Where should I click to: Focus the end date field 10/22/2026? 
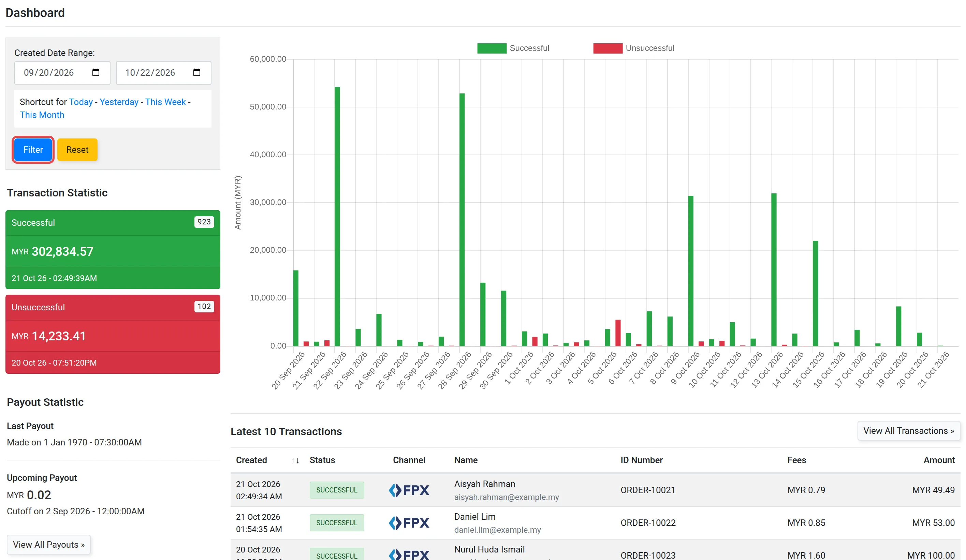coord(163,73)
